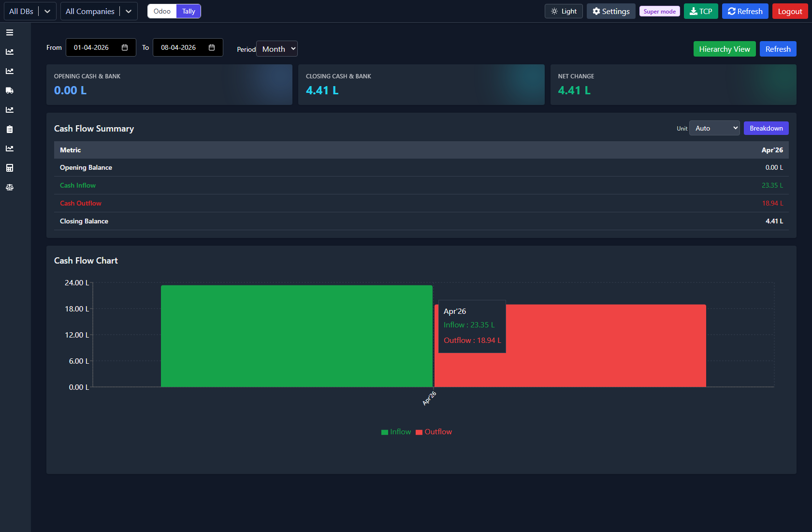The height and width of the screenshot is (532, 812).
Task: Toggle Inflow series in chart legend
Action: [x=396, y=432]
